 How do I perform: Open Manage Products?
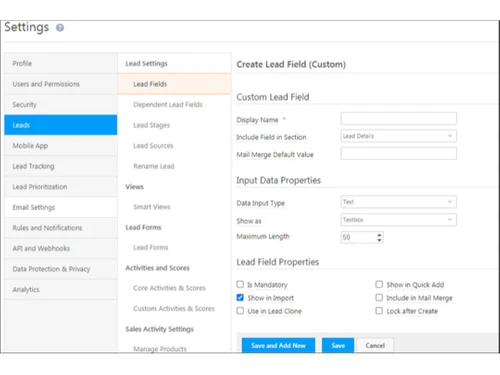(x=160, y=349)
